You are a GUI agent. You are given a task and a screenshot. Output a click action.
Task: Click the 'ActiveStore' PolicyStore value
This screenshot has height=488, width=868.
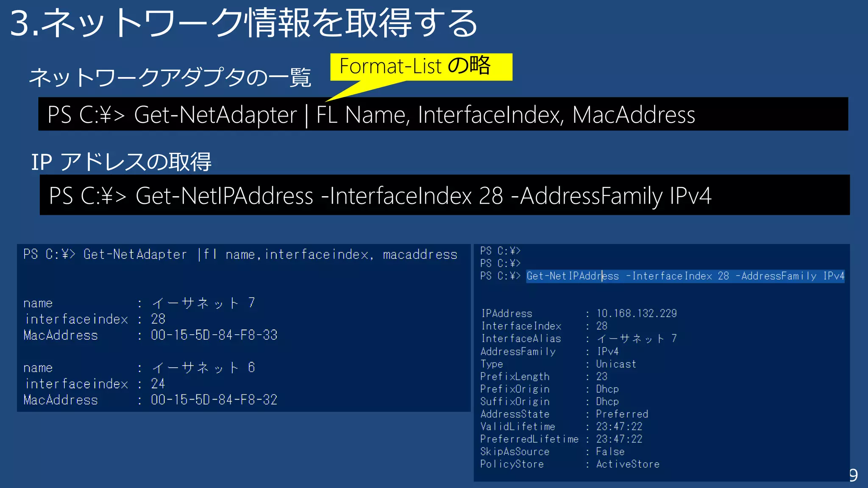627,464
